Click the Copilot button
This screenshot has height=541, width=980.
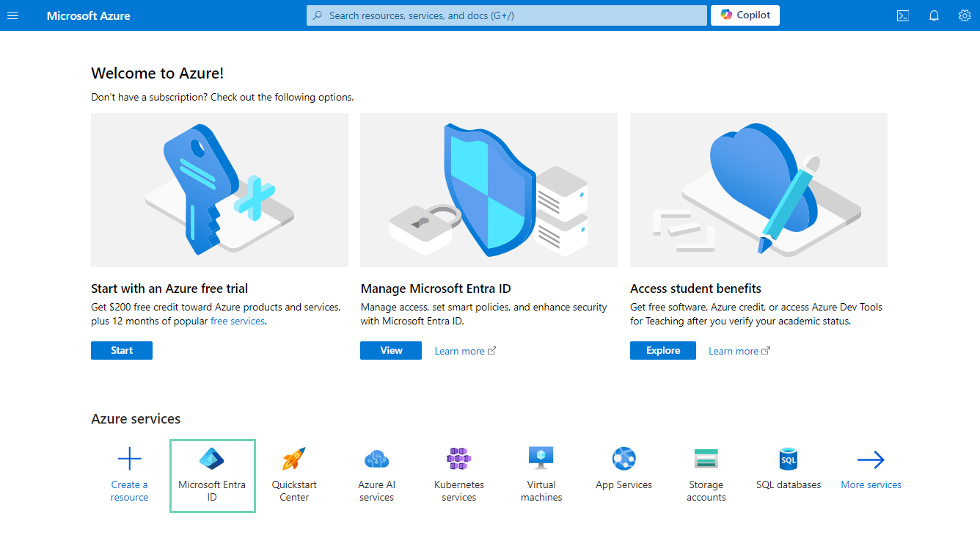[745, 15]
